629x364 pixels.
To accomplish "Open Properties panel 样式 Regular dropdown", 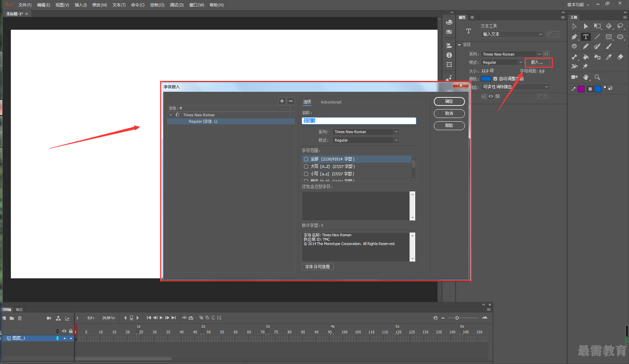I will point(502,62).
